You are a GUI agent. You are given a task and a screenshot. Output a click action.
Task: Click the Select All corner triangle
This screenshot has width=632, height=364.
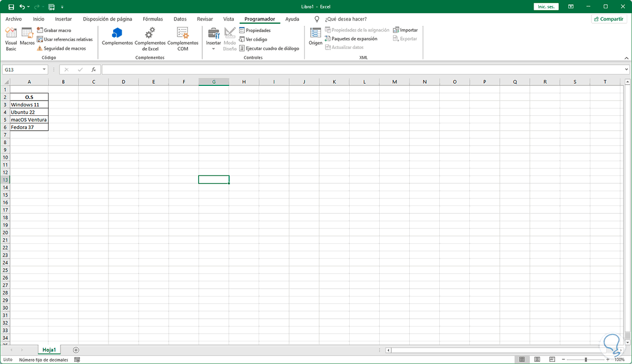[x=5, y=82]
